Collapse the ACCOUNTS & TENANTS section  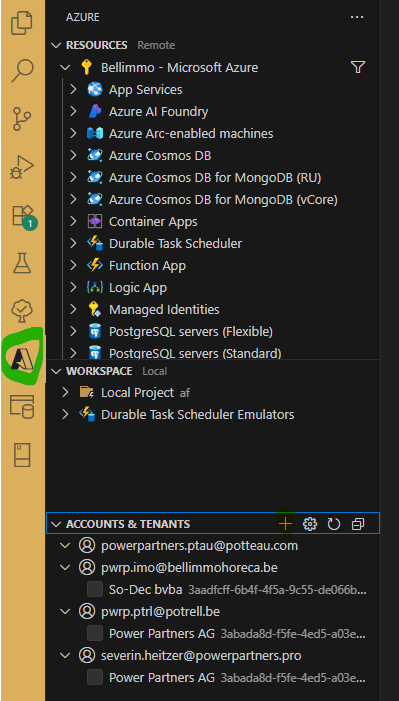point(56,524)
